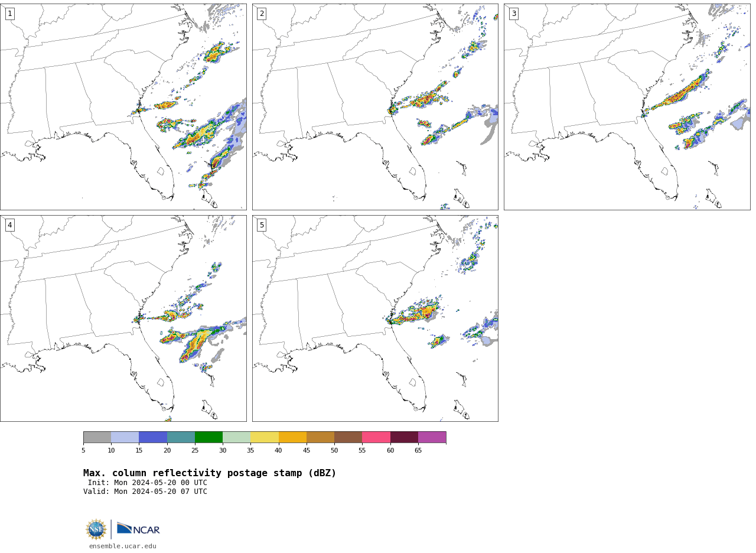Click the purple 65+ dBZ swatch
This screenshot has width=756, height=553.
click(432, 437)
